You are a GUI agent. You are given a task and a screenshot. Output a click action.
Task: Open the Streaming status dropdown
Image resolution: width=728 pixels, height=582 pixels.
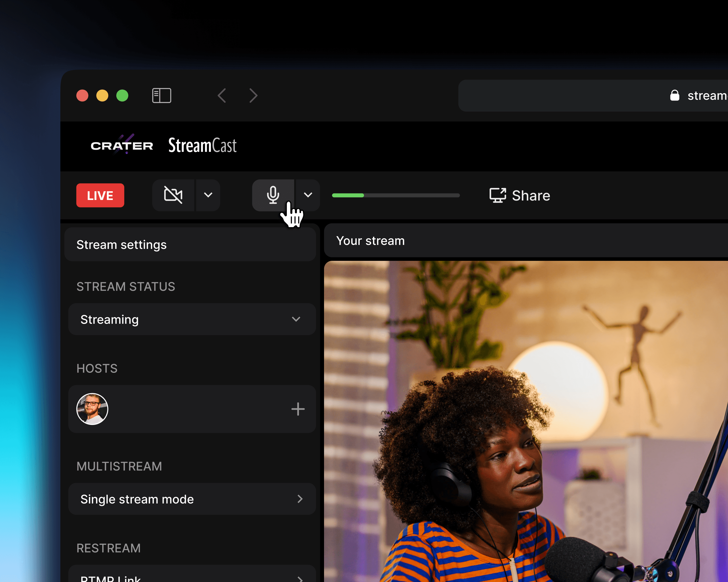pyautogui.click(x=192, y=319)
